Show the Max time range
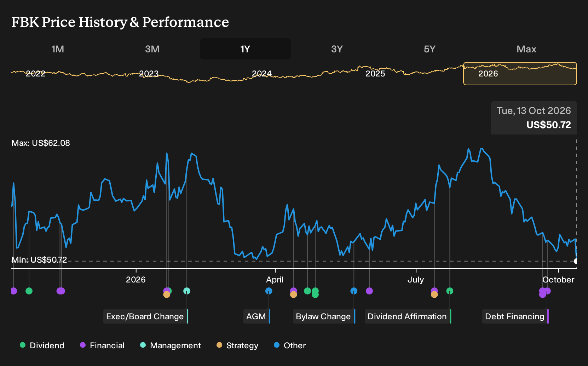588x366 pixels. click(x=526, y=49)
